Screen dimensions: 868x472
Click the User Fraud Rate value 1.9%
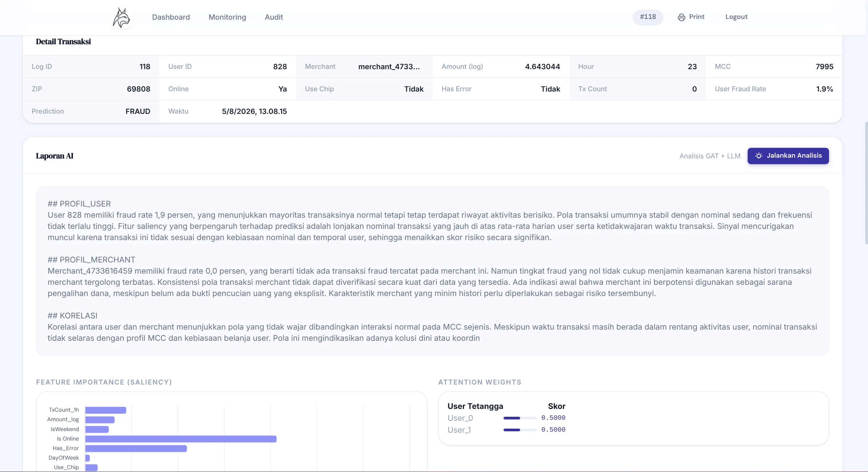(x=824, y=89)
